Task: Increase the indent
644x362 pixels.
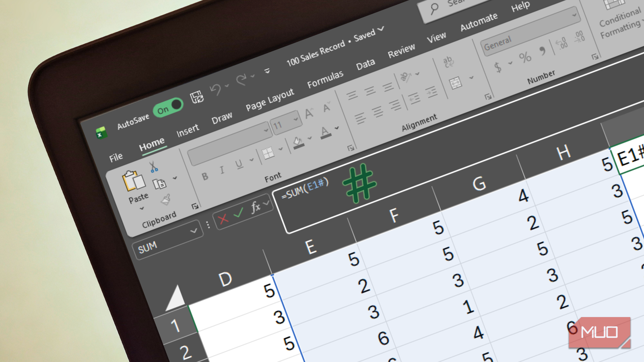Action: pos(431,92)
